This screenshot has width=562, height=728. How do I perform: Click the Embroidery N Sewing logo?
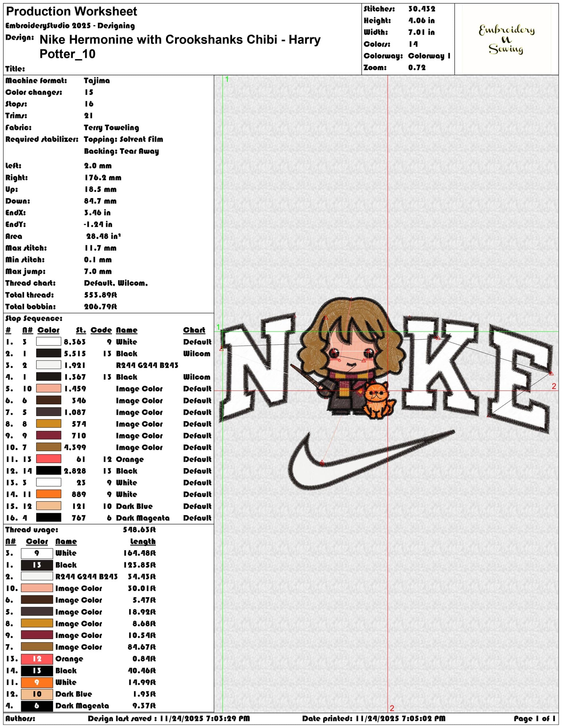(506, 39)
